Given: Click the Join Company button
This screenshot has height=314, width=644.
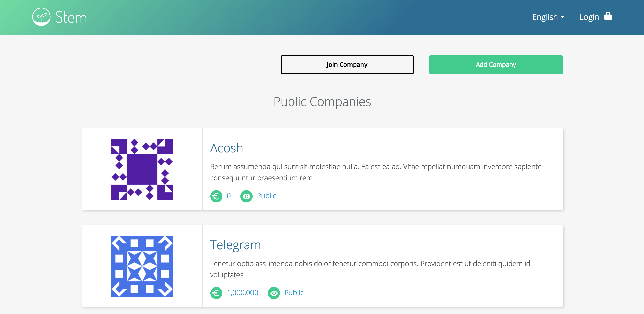Looking at the screenshot, I should coord(347,65).
